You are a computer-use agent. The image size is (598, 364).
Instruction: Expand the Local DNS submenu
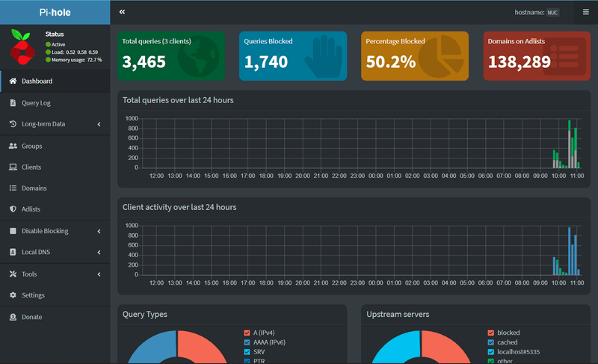[x=55, y=252]
